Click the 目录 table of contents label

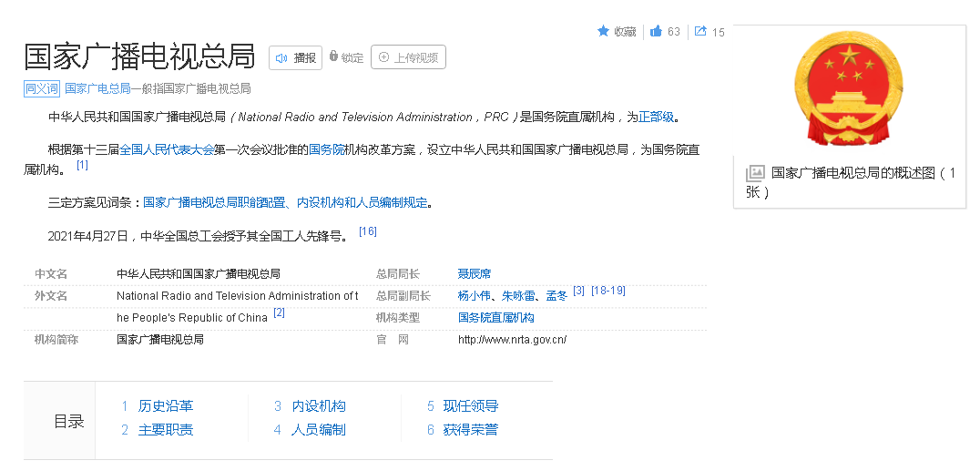68,422
